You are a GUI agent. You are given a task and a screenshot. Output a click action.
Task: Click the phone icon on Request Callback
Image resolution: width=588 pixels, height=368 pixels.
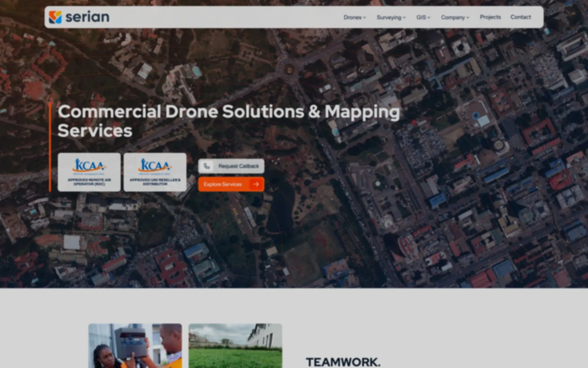click(207, 166)
